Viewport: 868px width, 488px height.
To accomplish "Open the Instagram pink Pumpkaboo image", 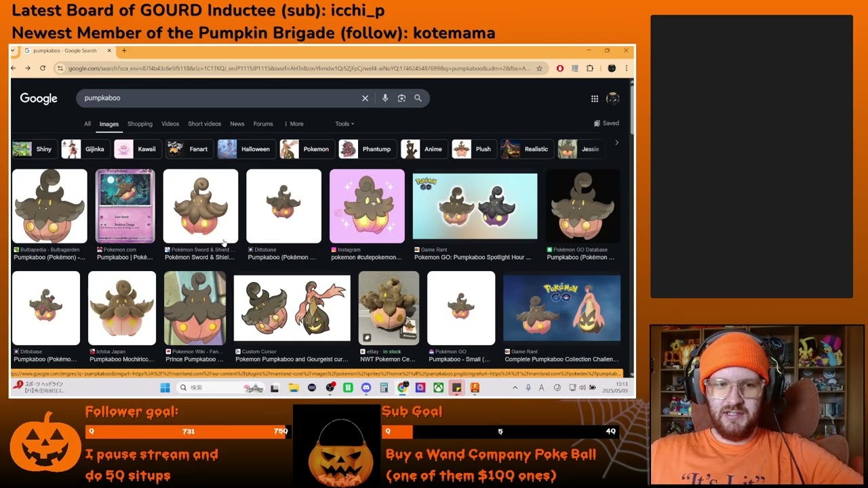I will (x=367, y=207).
